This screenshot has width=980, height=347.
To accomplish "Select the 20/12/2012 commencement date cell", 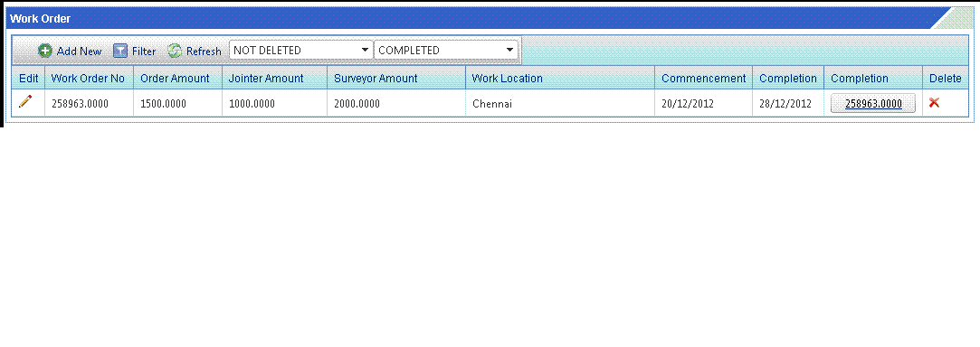I will coord(704,103).
